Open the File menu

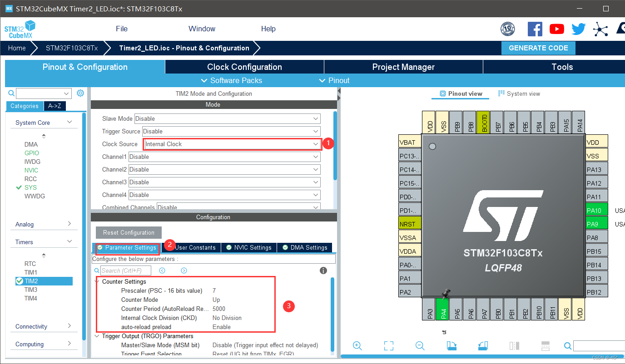pos(122,29)
